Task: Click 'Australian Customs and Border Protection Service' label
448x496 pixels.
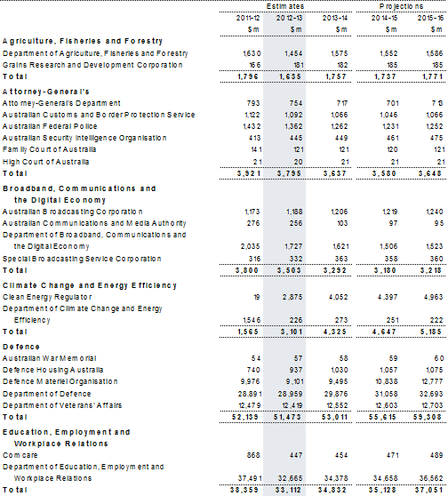Action: tap(99, 115)
